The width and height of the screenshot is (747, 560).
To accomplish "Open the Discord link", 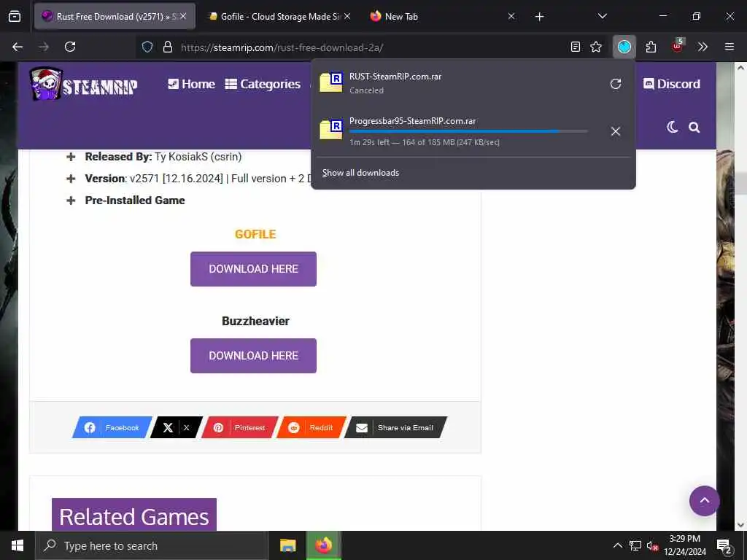I will click(672, 84).
